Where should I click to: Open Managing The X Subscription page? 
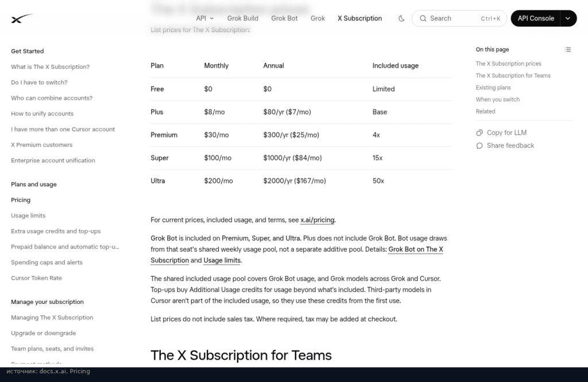tap(52, 318)
